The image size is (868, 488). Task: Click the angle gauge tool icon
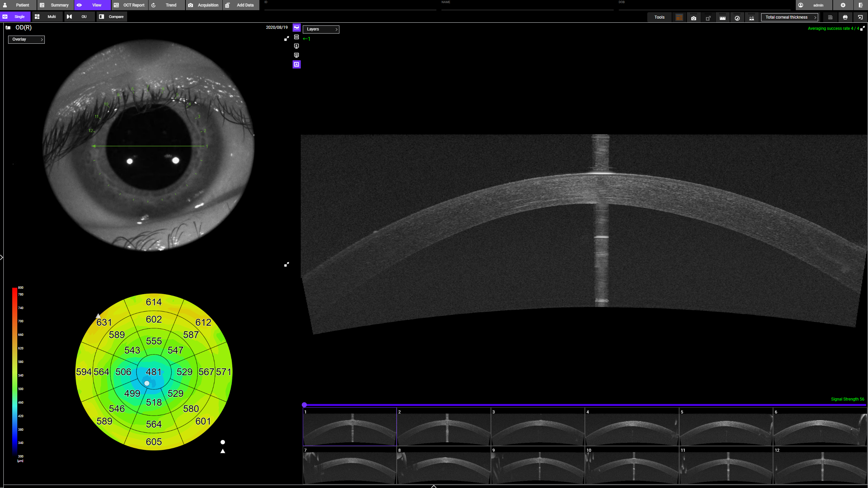(x=737, y=18)
